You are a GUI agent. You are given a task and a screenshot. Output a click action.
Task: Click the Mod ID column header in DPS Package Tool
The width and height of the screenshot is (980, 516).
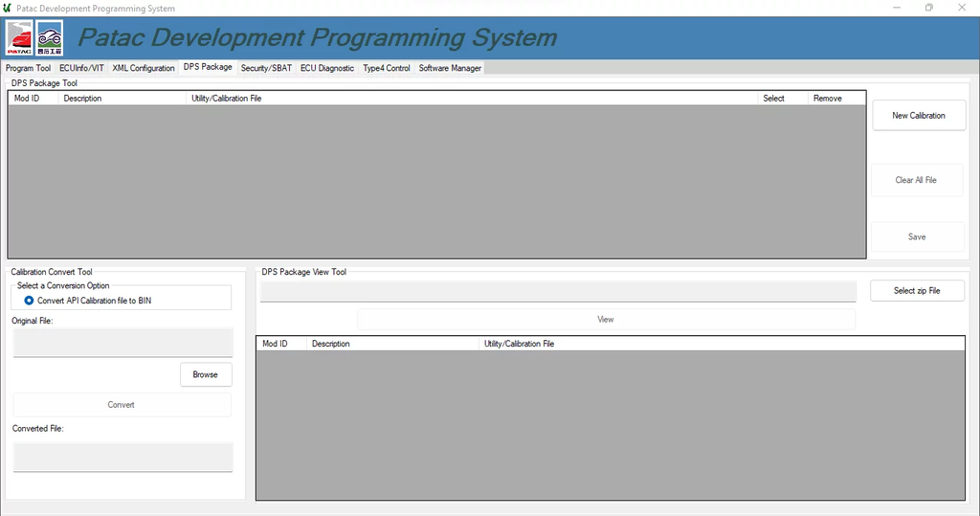pyautogui.click(x=27, y=99)
